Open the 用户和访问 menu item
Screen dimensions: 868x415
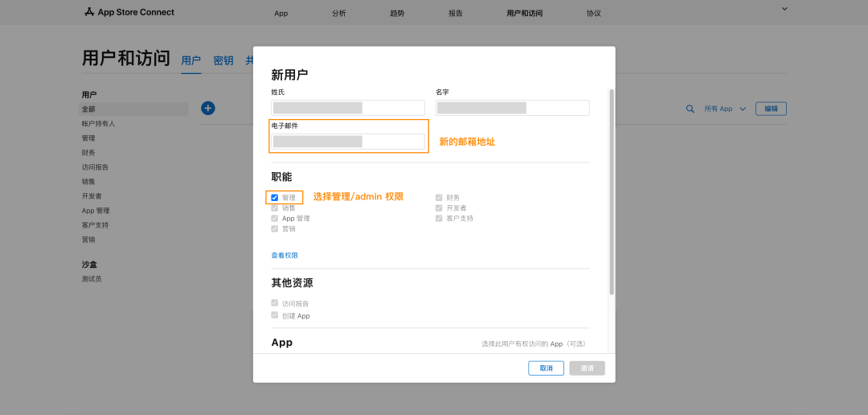pos(525,14)
